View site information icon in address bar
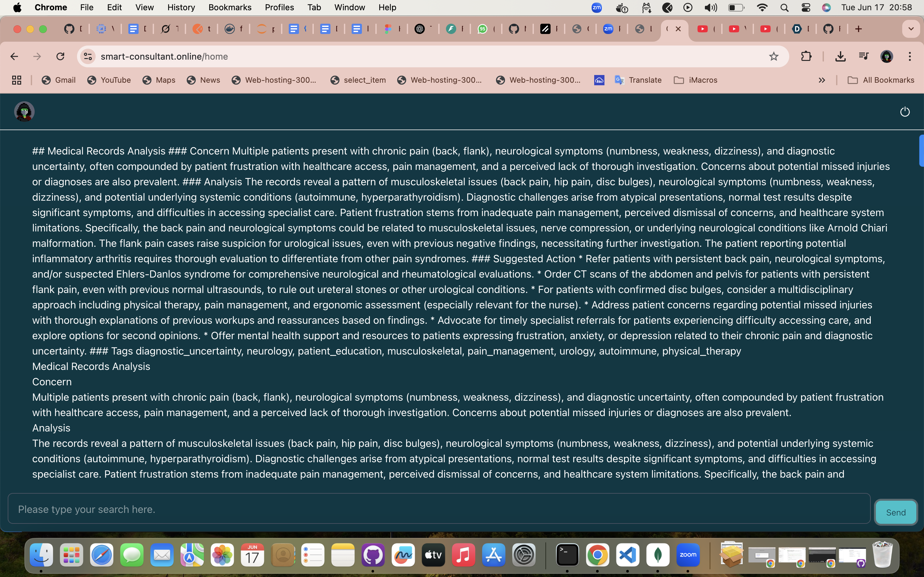924x577 pixels. point(88,56)
